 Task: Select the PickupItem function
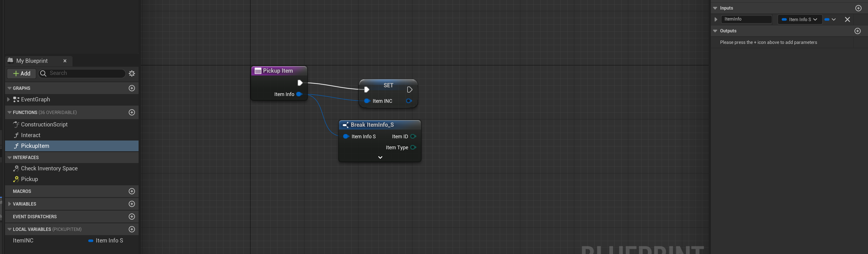[72, 146]
